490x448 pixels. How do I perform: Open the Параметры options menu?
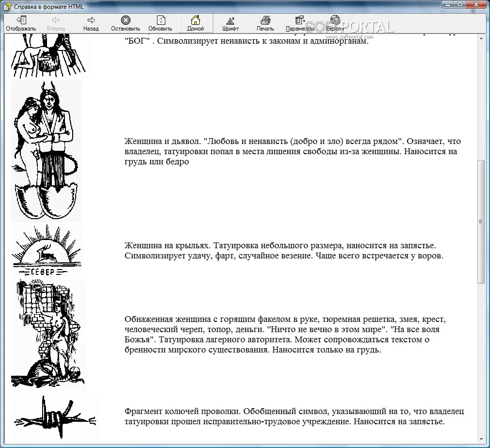point(300,23)
